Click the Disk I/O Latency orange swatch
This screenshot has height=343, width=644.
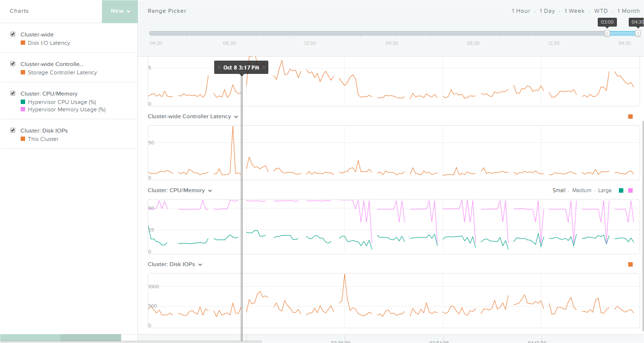(23, 43)
